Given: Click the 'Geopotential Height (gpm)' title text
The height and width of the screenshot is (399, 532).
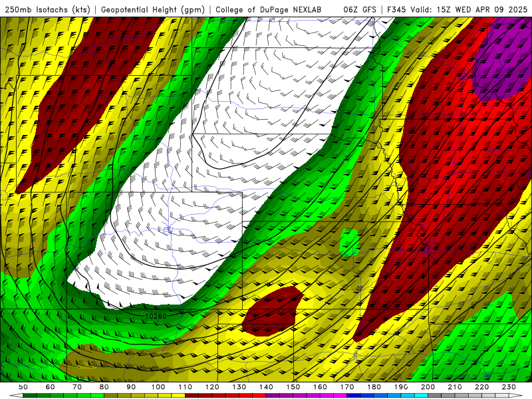Looking at the screenshot, I should [153, 10].
